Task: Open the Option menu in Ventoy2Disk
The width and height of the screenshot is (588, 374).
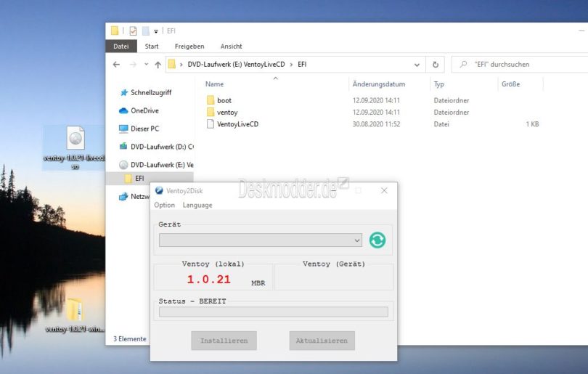Action: tap(164, 206)
